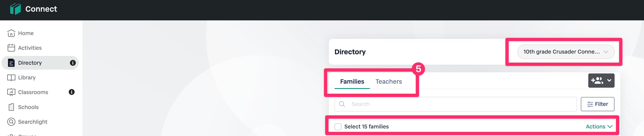Click the Home house icon
644x136 pixels.
(x=11, y=33)
